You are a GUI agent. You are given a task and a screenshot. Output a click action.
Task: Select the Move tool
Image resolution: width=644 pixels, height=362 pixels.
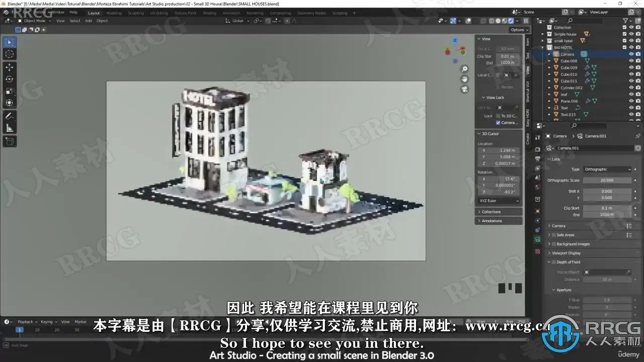point(9,67)
